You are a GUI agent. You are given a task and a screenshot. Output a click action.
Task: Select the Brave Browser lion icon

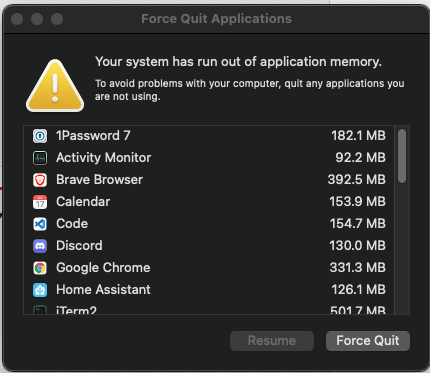40,180
